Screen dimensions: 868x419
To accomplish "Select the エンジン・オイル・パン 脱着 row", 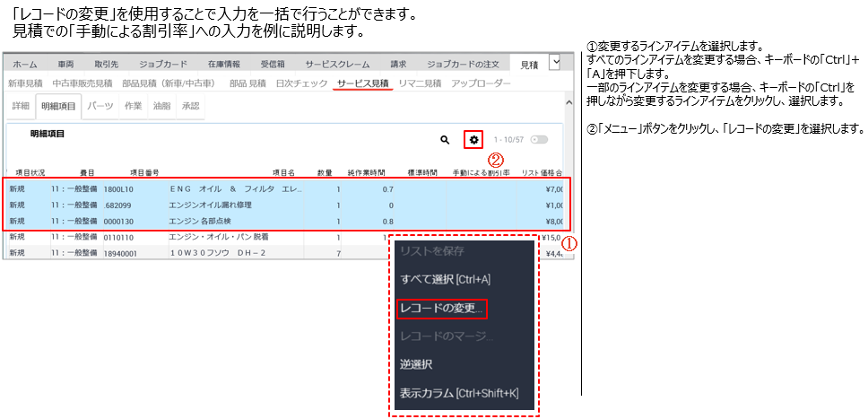I will point(220,237).
